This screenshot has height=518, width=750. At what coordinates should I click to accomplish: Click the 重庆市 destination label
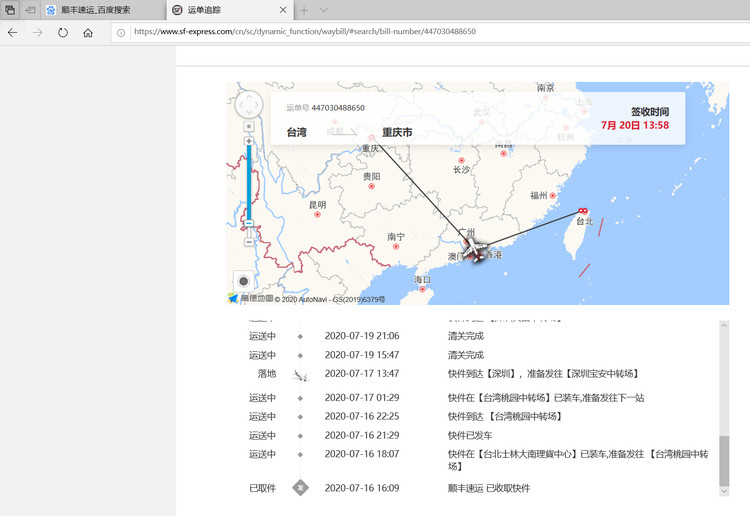coord(397,132)
